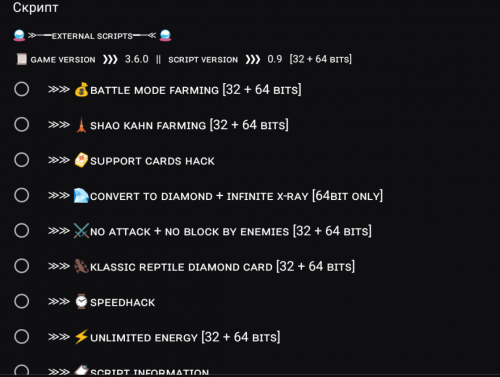Click the tower icon beside Shao Kahn Farming
This screenshot has width=500, height=377.
click(x=81, y=125)
